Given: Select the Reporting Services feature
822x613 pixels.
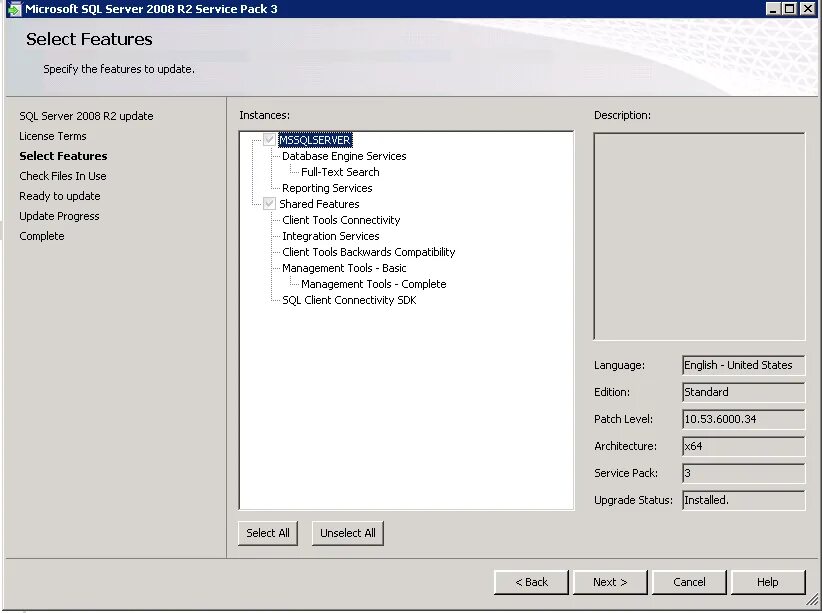Looking at the screenshot, I should [x=327, y=188].
